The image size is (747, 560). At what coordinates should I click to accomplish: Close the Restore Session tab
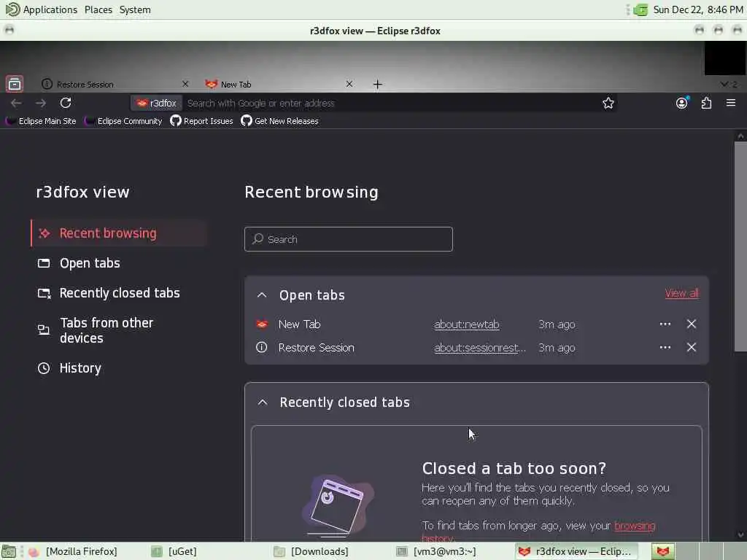185,84
